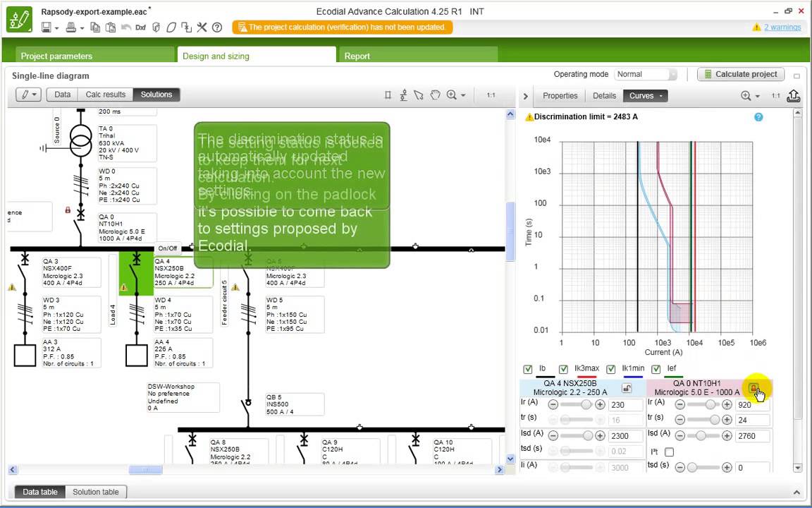Open the Help question mark icon
The width and height of the screenshot is (812, 508).
[218, 28]
